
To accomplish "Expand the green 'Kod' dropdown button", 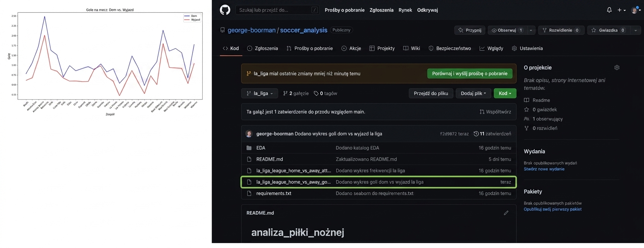I will (x=505, y=93).
